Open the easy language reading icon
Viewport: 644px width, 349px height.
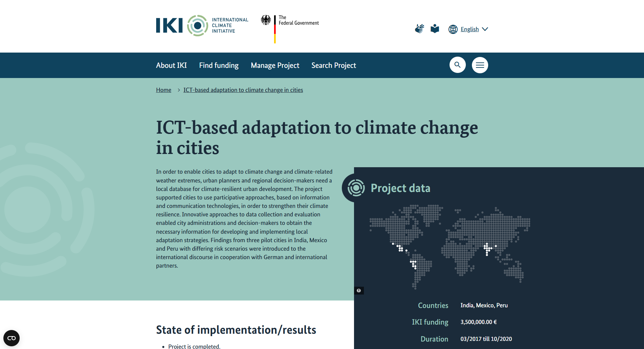(435, 29)
